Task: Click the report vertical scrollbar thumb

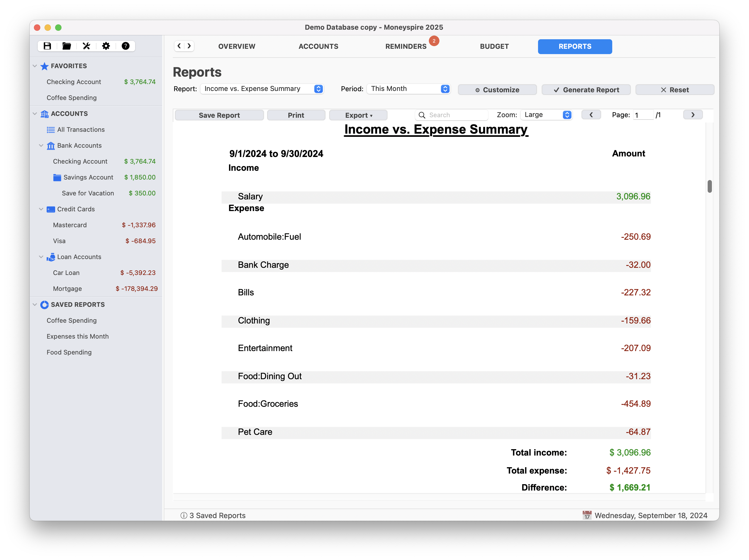Action: [710, 186]
